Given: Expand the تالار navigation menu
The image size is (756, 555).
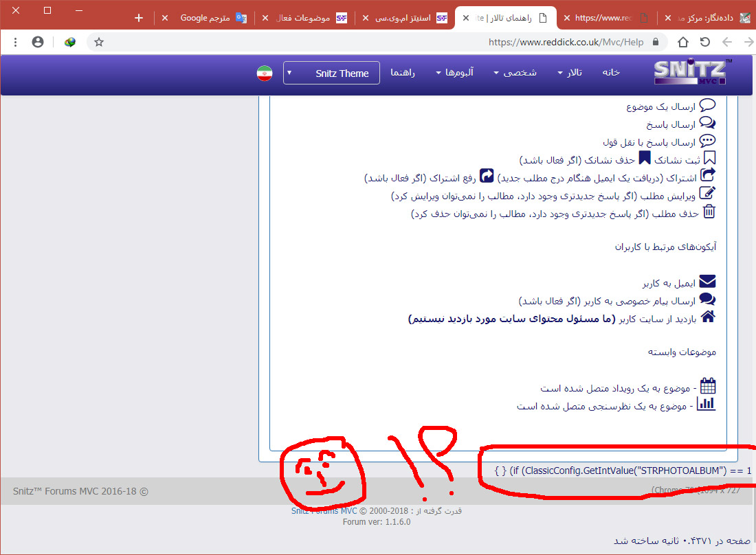Looking at the screenshot, I should point(570,73).
